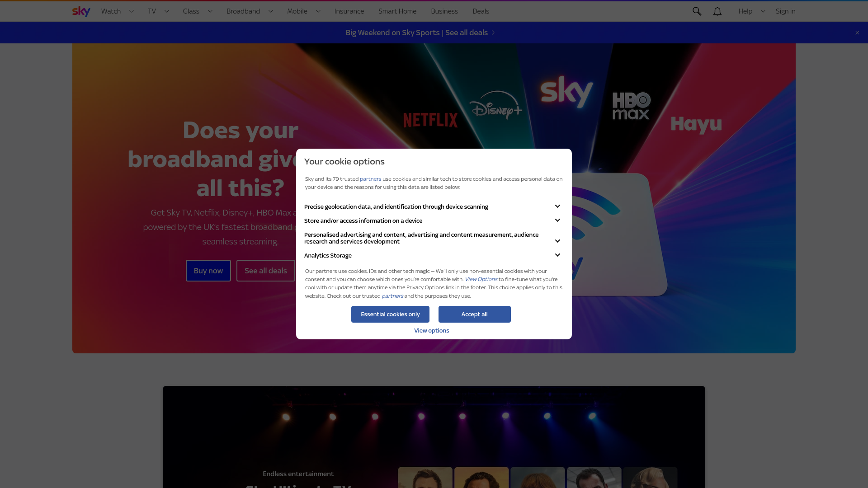
Task: Open the search magnifier icon
Action: 697,11
